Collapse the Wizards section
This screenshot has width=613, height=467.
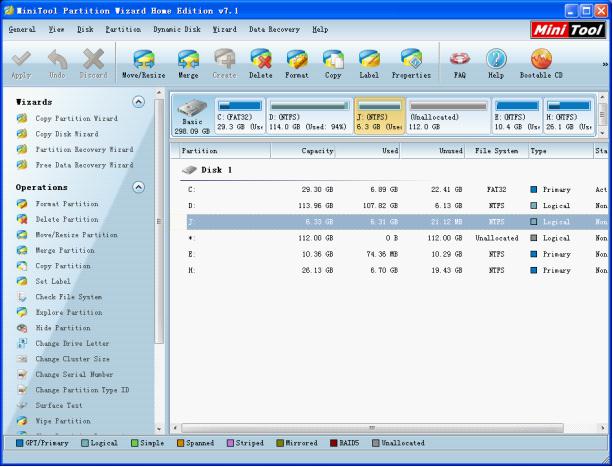(138, 102)
